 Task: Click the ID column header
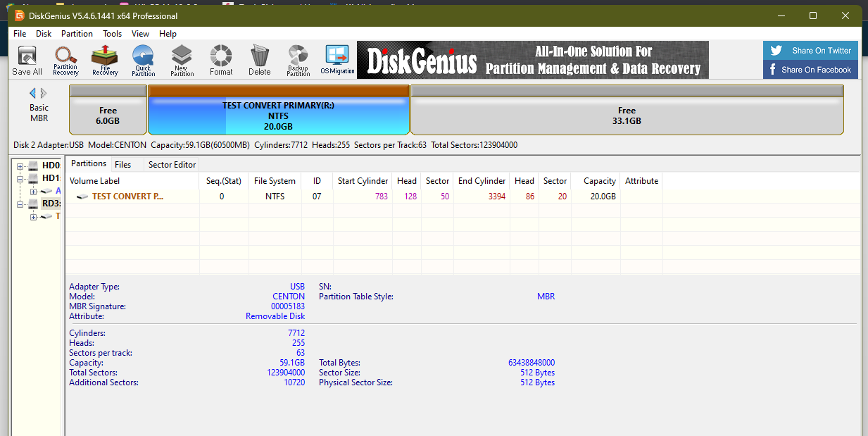317,181
